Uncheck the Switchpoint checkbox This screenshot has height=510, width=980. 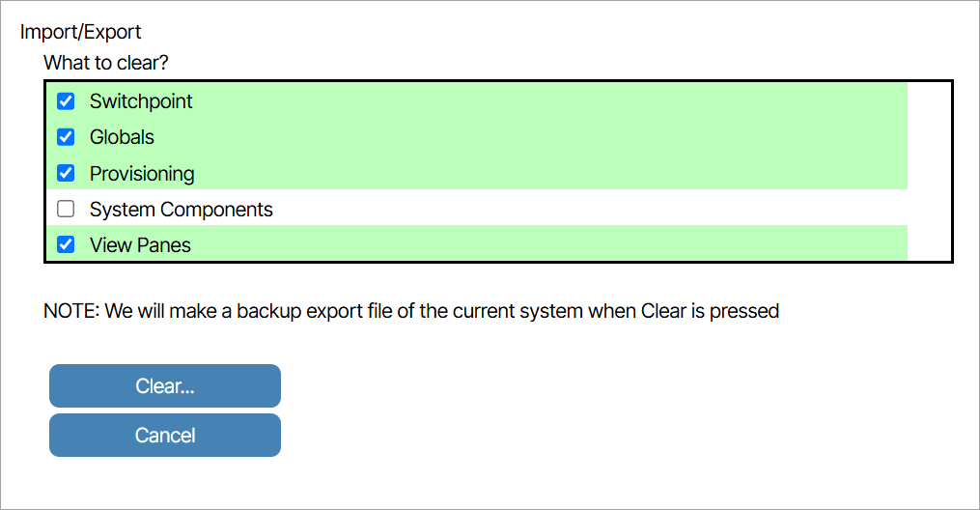click(x=66, y=101)
